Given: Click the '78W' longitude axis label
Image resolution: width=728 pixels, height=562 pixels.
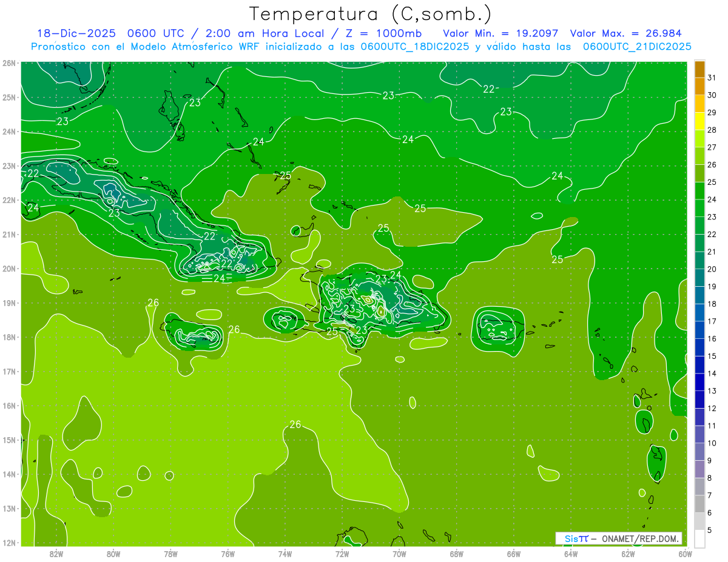Looking at the screenshot, I should pos(170,554).
